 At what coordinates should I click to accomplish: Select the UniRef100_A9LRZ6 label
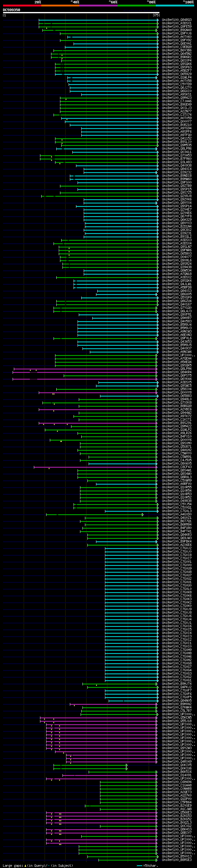coord(177,433)
